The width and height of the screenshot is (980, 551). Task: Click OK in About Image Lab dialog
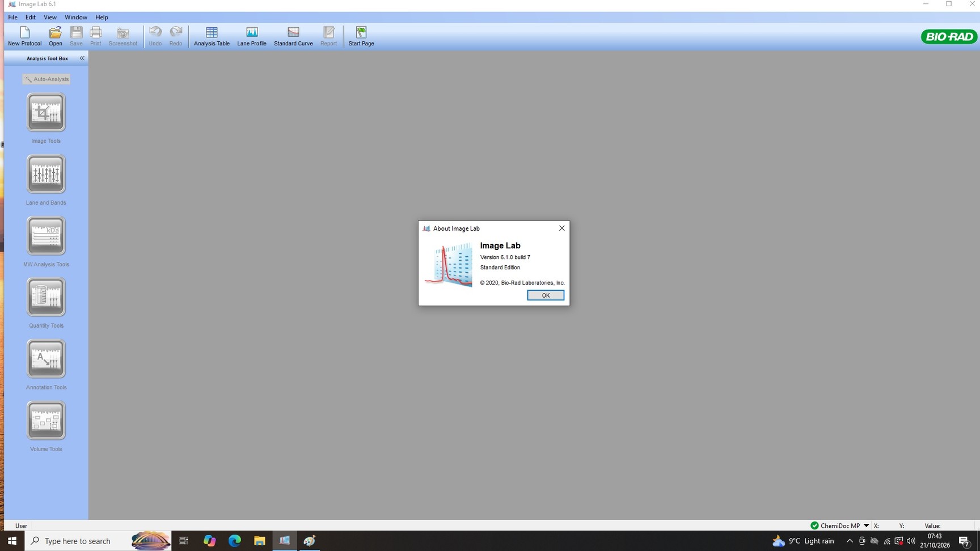(546, 295)
